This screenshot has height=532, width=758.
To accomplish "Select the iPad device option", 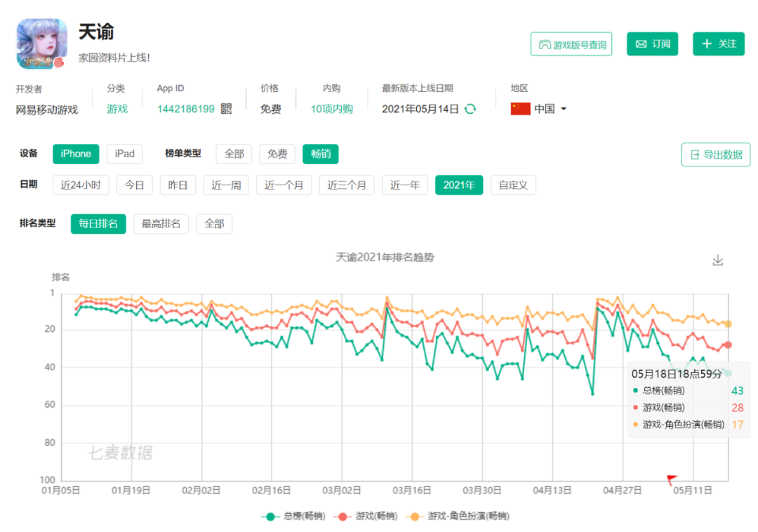I will pos(124,154).
